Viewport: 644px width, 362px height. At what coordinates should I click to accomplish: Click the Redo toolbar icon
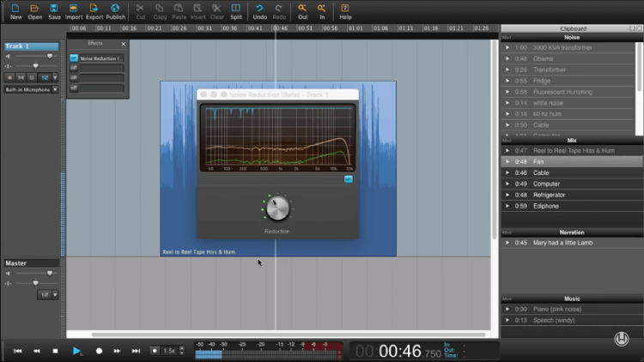point(279,11)
